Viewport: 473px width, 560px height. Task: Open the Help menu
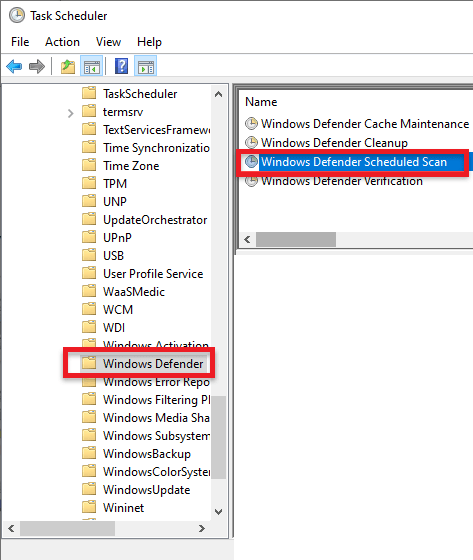click(149, 42)
